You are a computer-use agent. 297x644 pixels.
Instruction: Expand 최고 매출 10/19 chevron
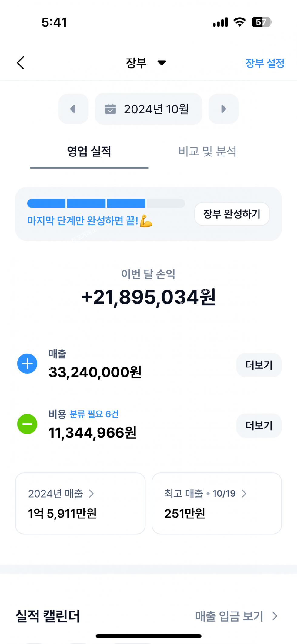click(x=244, y=494)
